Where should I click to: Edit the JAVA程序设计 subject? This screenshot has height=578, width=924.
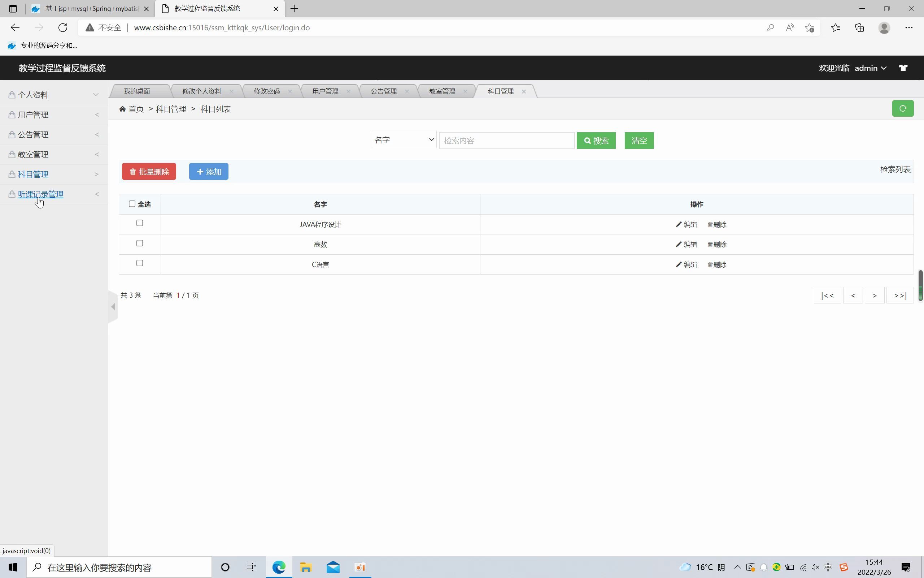click(687, 225)
